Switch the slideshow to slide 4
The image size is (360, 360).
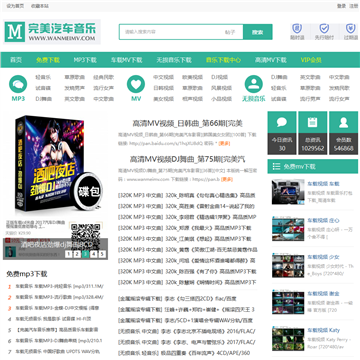coord(94,254)
